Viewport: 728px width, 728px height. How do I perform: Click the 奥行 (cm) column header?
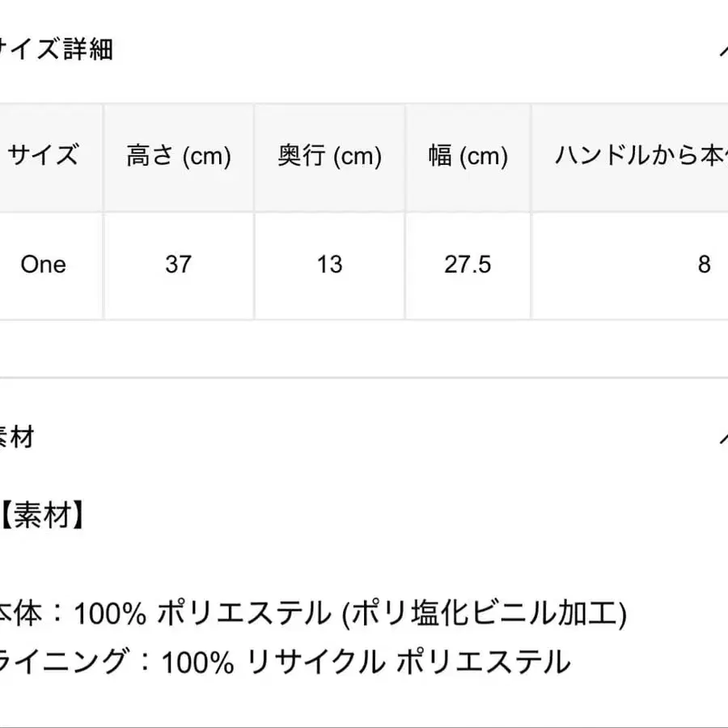330,156
